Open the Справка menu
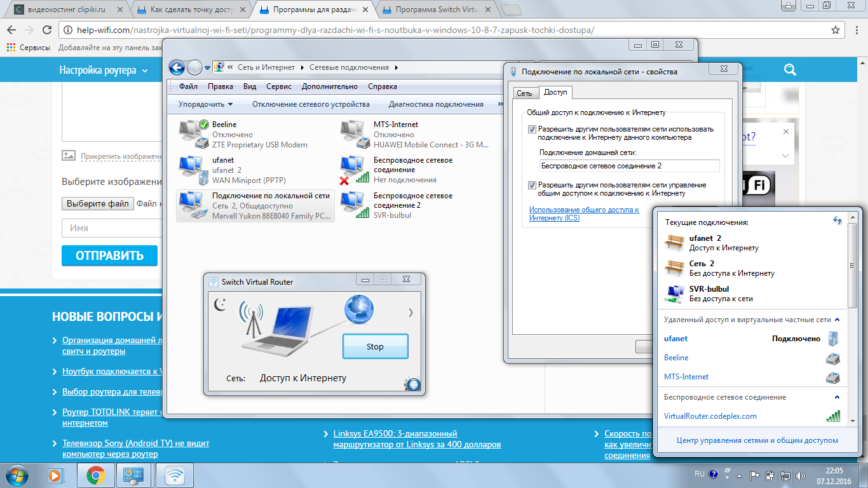Viewport: 868px width, 488px height. coord(383,86)
